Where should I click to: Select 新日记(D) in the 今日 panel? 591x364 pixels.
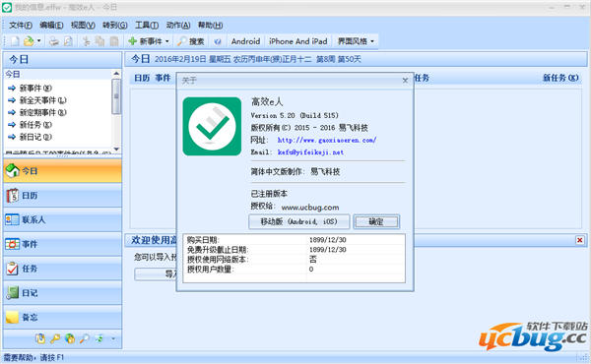pos(30,137)
